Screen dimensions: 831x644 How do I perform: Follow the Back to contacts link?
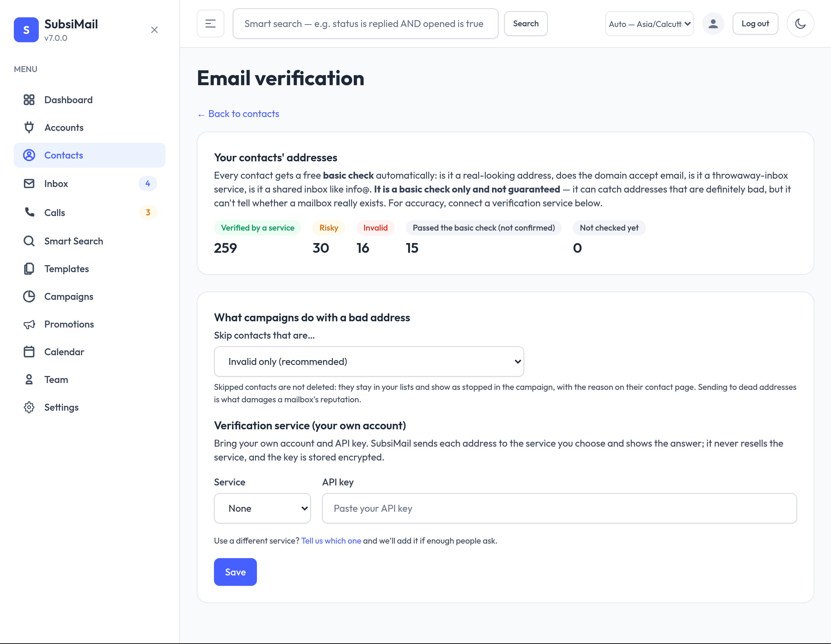click(238, 114)
